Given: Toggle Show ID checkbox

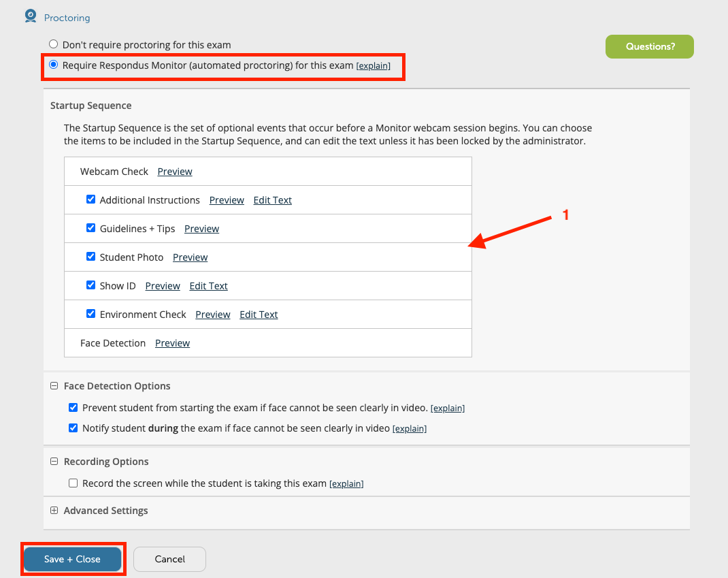Looking at the screenshot, I should pos(91,285).
